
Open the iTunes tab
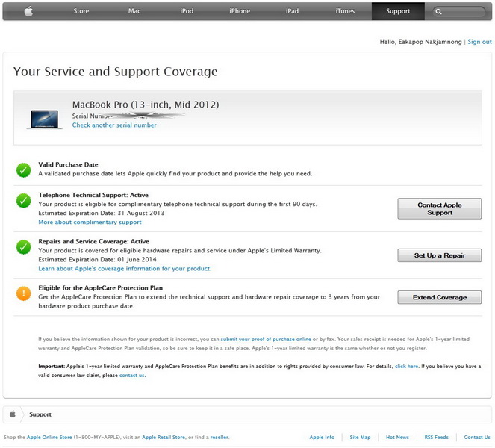point(345,11)
